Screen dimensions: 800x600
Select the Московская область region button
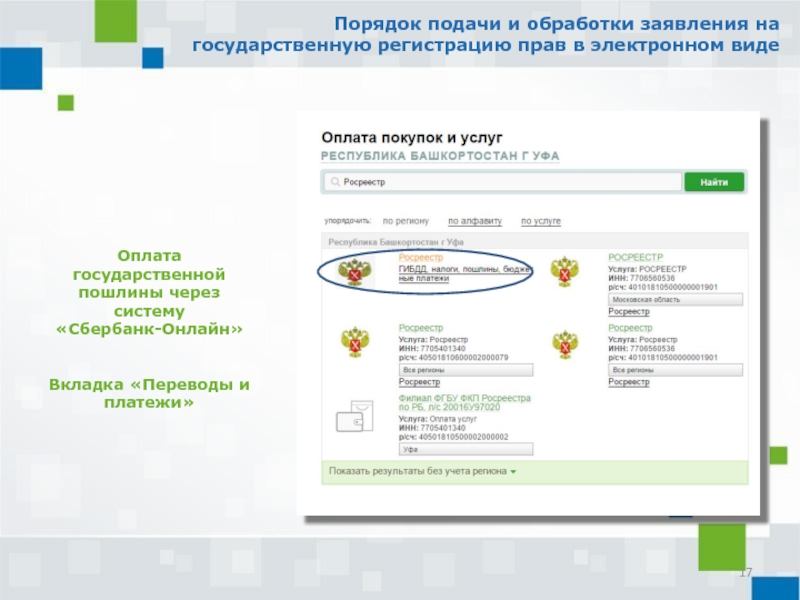[675, 299]
